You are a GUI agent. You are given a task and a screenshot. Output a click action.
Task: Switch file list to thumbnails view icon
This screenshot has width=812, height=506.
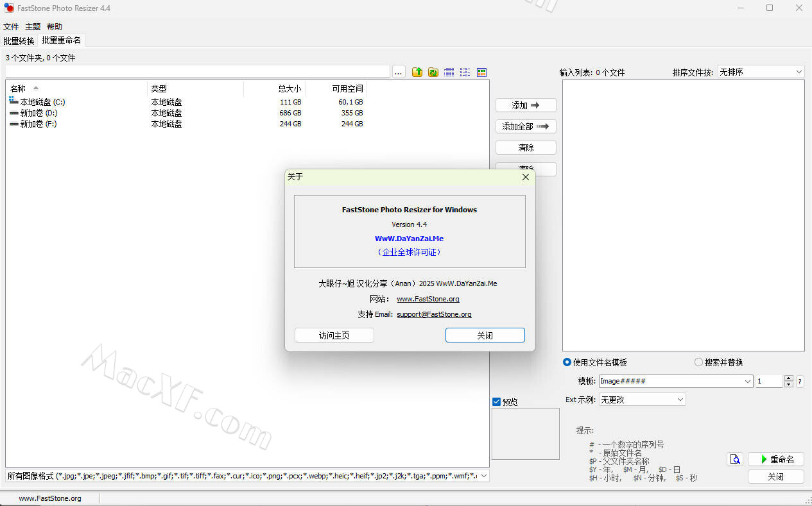tap(481, 72)
